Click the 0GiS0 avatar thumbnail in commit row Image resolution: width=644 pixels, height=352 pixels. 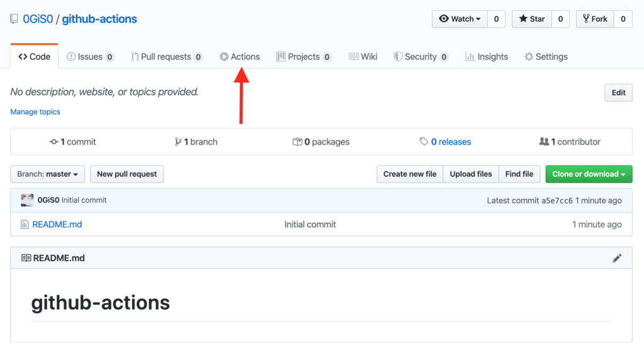pyautogui.click(x=27, y=200)
